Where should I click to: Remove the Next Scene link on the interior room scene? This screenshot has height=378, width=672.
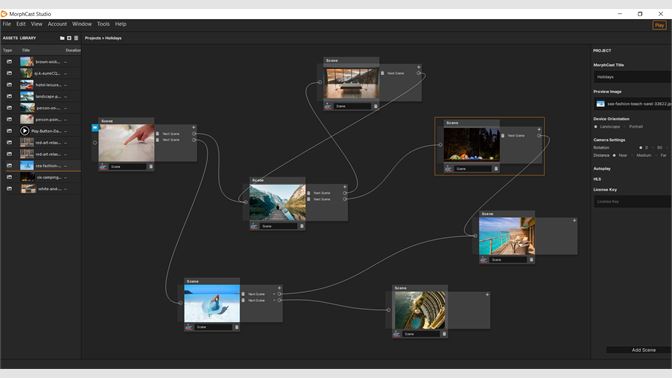[x=382, y=73]
